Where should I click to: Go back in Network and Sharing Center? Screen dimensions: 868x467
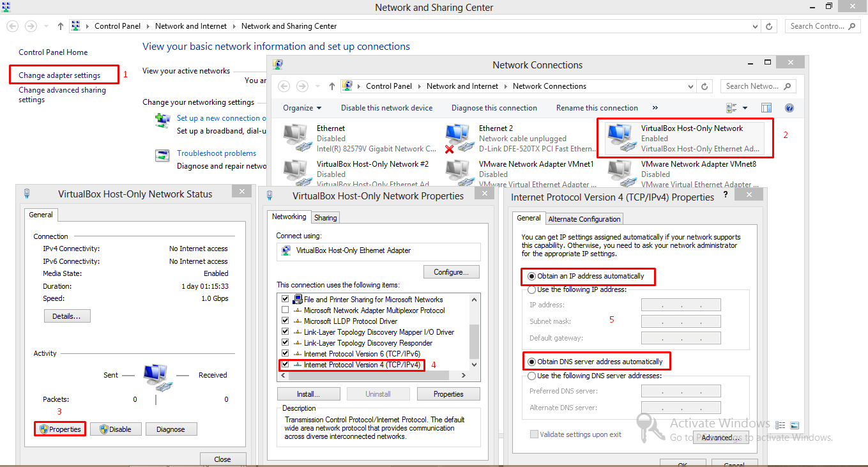[x=12, y=26]
